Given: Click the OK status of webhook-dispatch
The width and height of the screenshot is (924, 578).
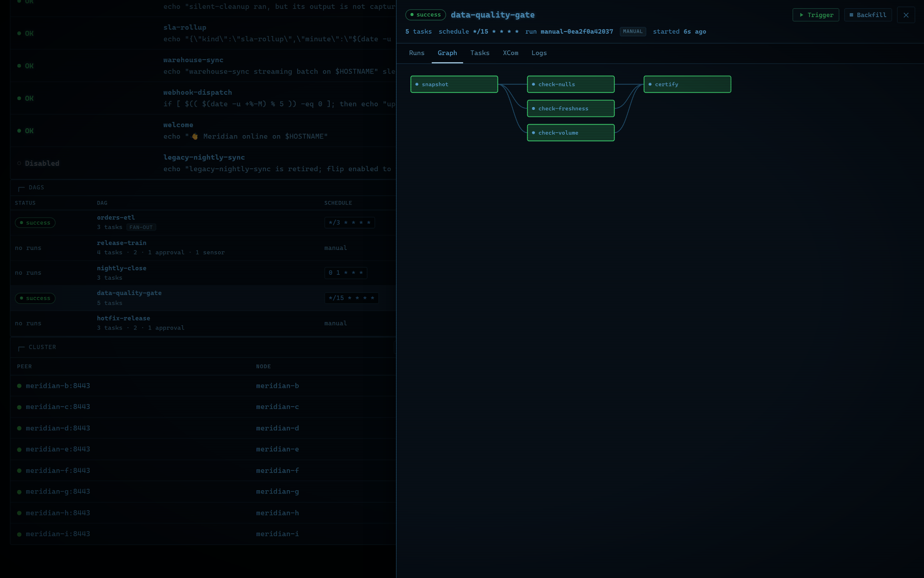Looking at the screenshot, I should 26,98.
